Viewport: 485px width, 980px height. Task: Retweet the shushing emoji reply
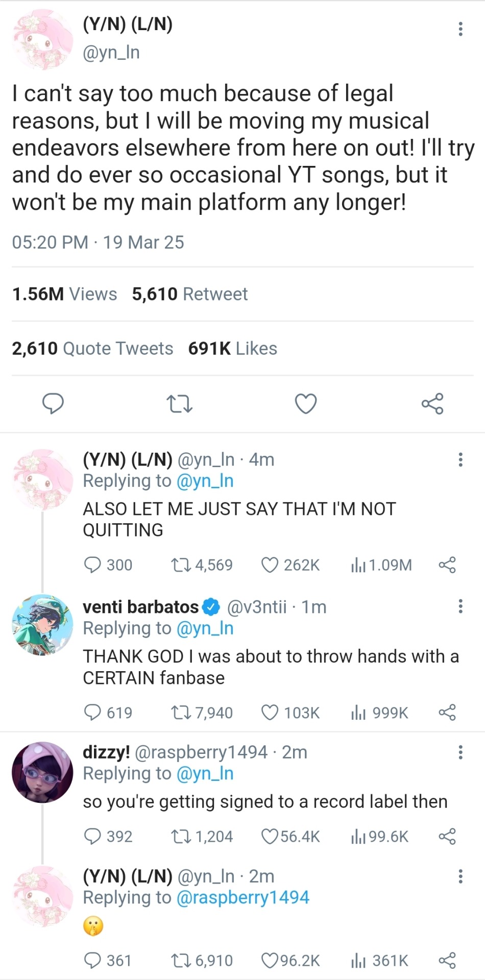(180, 961)
